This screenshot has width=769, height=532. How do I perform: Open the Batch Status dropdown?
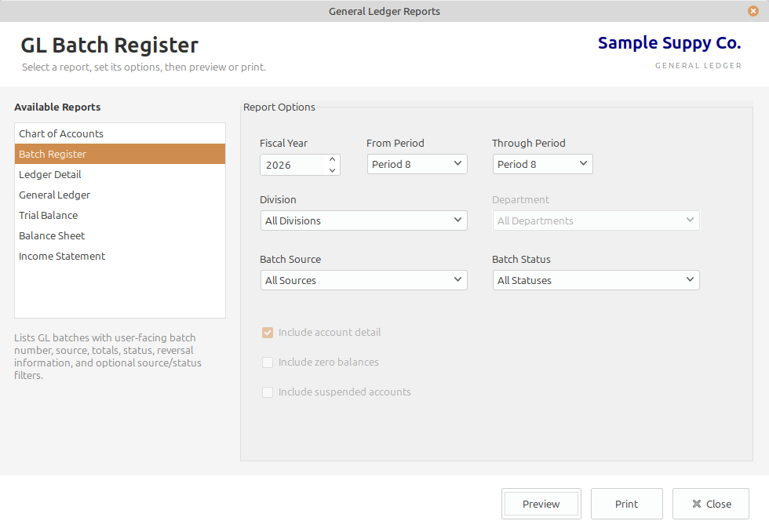(596, 280)
